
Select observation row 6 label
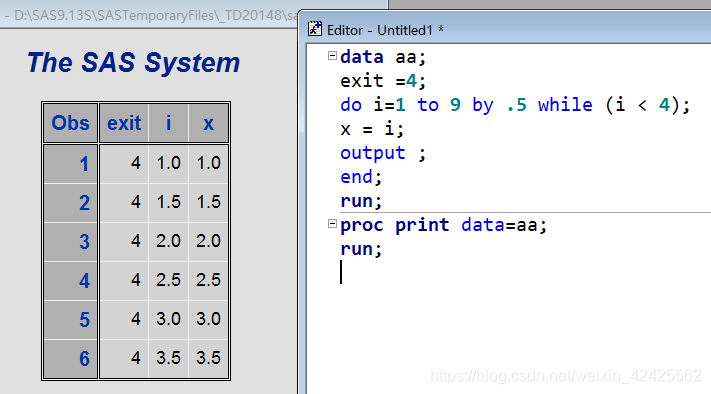[71, 359]
